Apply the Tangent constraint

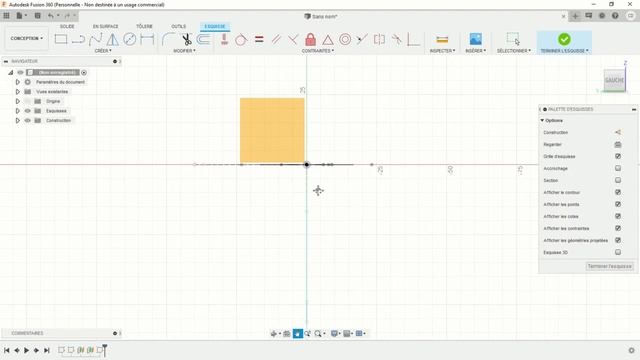(x=241, y=40)
